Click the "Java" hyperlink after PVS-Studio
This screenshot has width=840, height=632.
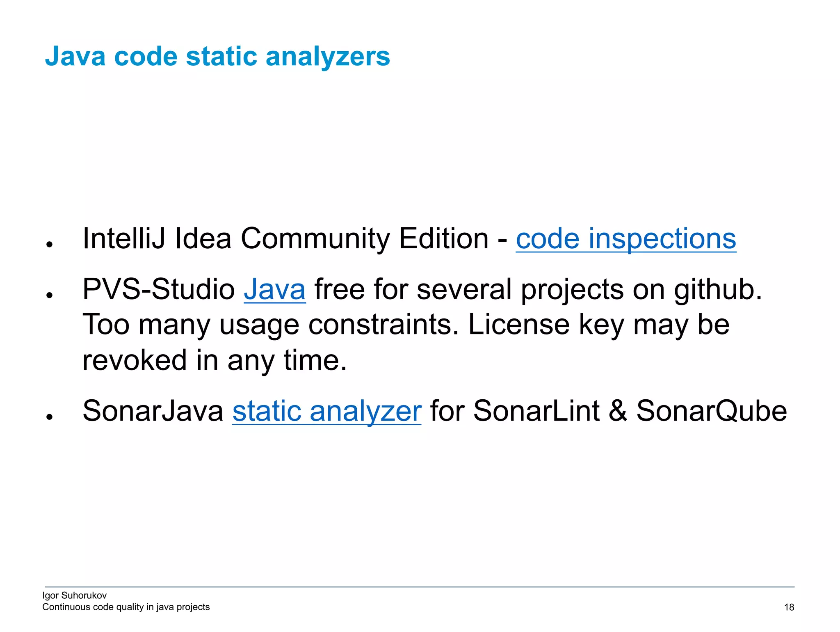pyautogui.click(x=274, y=290)
